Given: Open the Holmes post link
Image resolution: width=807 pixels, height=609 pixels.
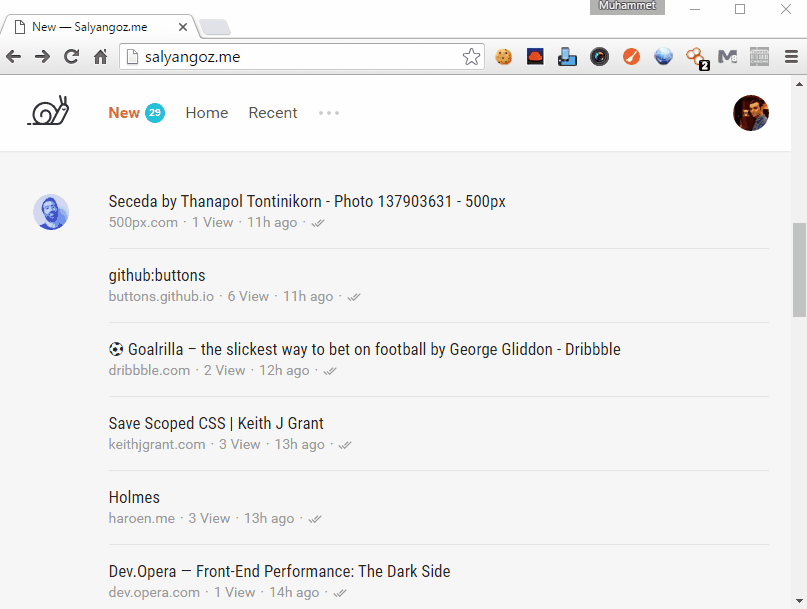Looking at the screenshot, I should point(134,498).
